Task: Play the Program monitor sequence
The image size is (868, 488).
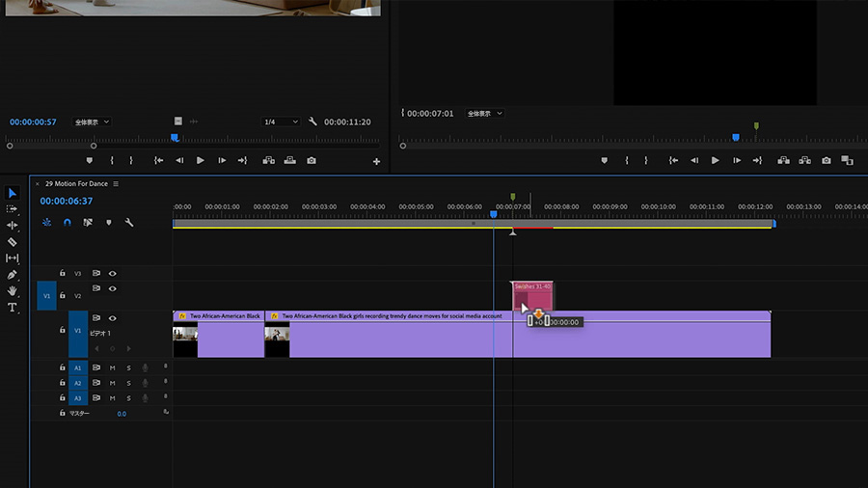Action: [x=716, y=160]
